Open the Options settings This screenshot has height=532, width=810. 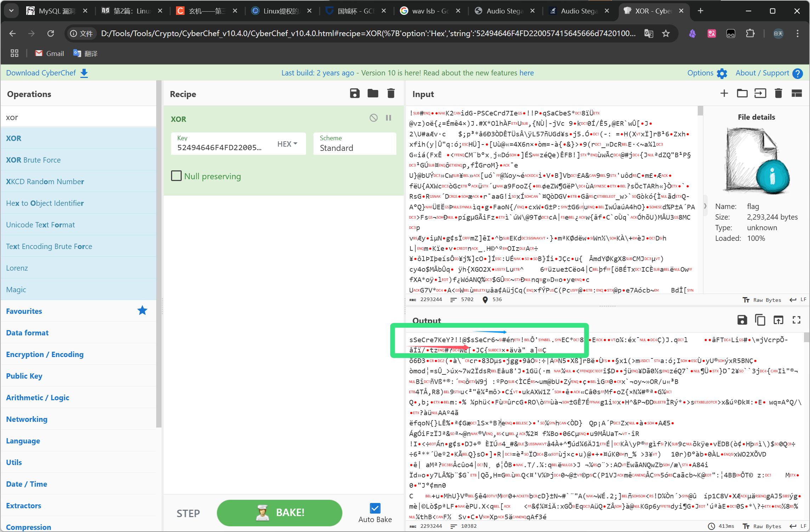tap(707, 73)
